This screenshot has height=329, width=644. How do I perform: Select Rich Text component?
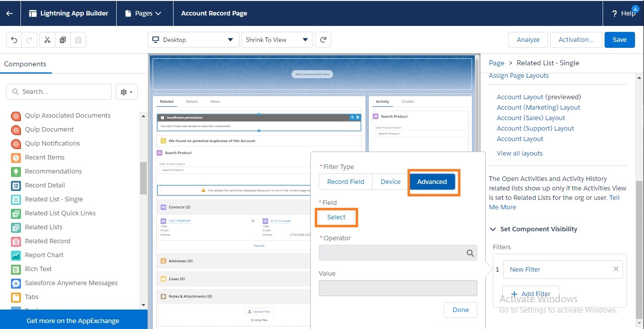pyautogui.click(x=38, y=269)
